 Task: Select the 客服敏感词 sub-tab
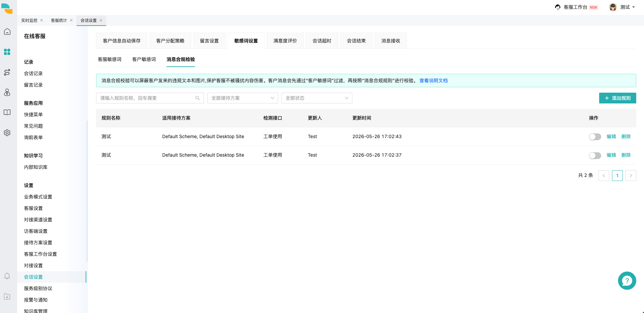coord(110,59)
